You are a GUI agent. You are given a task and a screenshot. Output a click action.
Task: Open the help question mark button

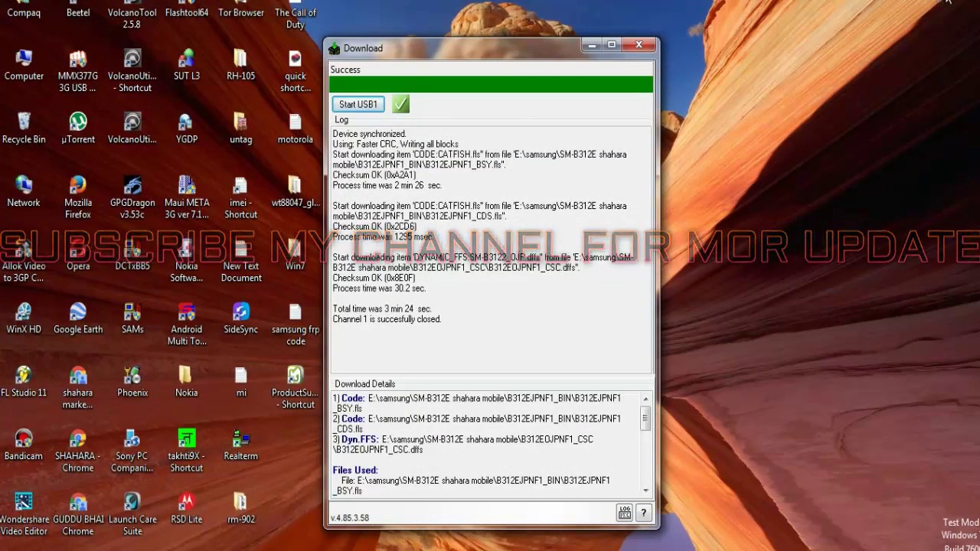pyautogui.click(x=643, y=513)
